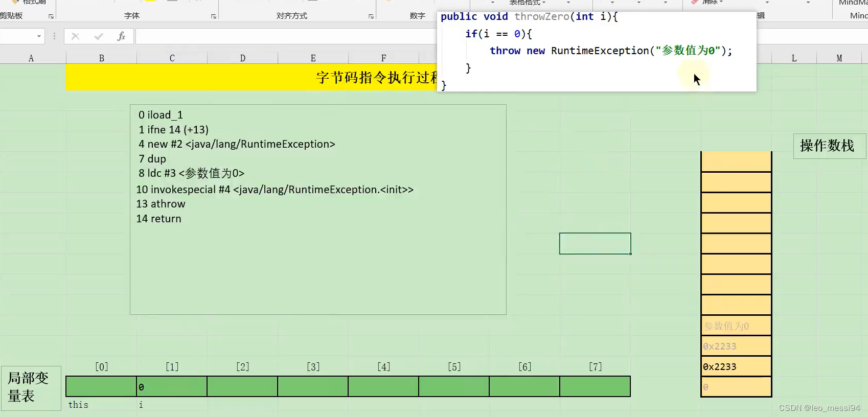Click the [7] index label
868x417 pixels.
(x=596, y=367)
